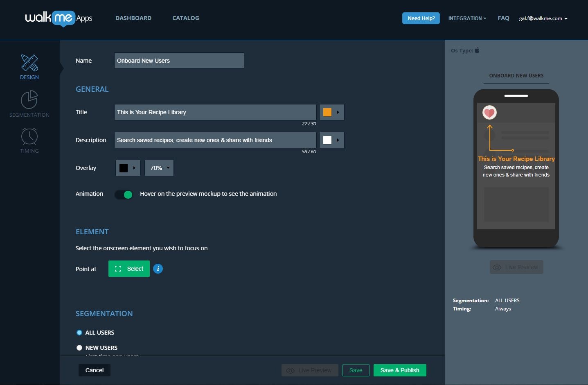Open the CATALOG page

[185, 18]
